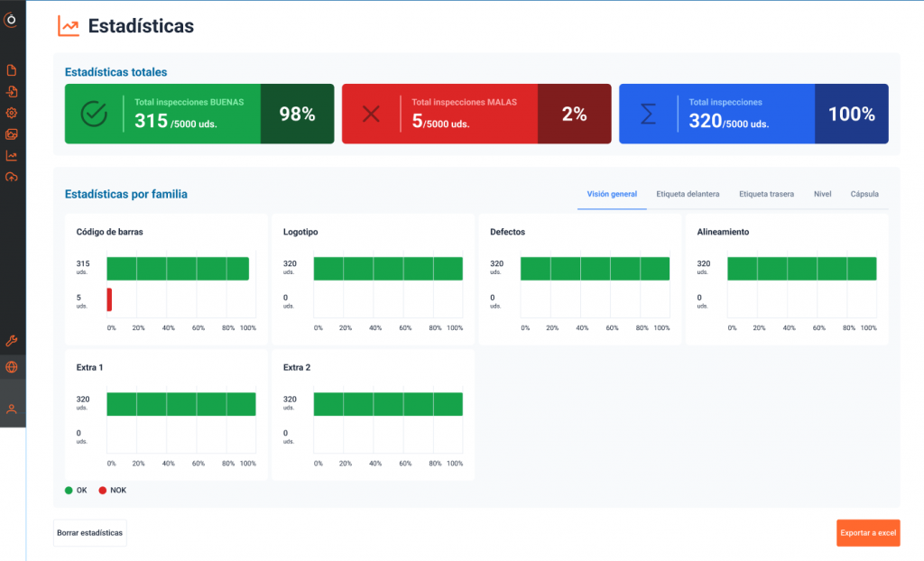Click the globe language icon
Image resolution: width=924 pixels, height=561 pixels.
coord(12,367)
